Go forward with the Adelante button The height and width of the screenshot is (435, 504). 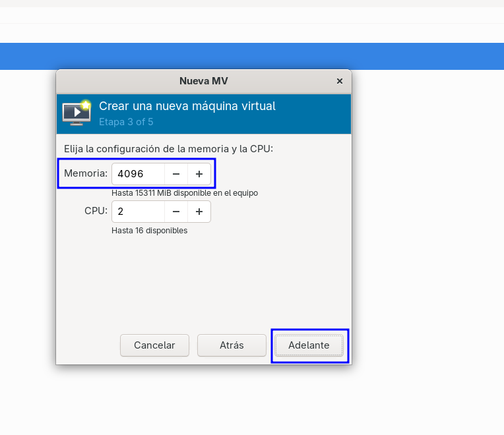coord(309,345)
